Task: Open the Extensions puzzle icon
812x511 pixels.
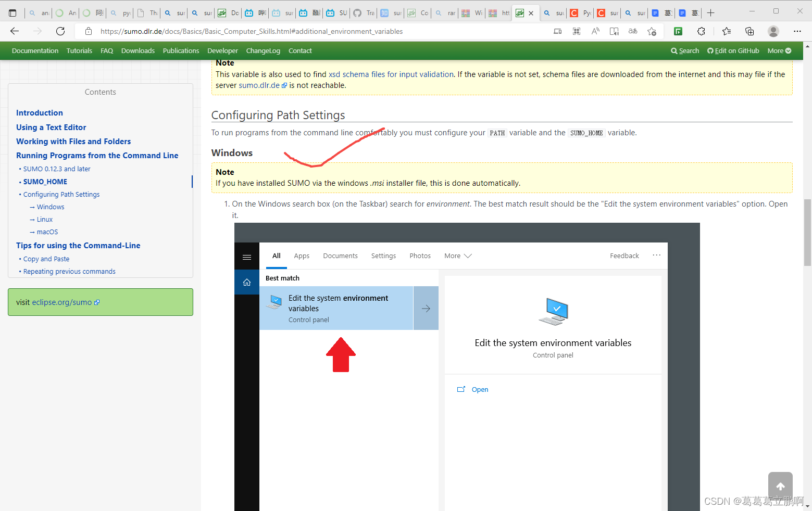Action: (x=701, y=31)
